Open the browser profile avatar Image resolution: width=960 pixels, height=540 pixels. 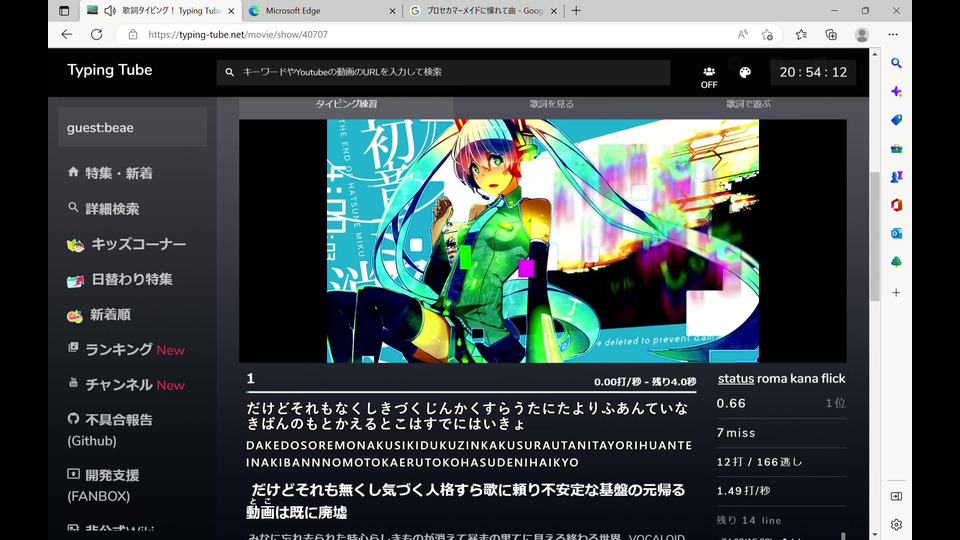pyautogui.click(x=862, y=34)
